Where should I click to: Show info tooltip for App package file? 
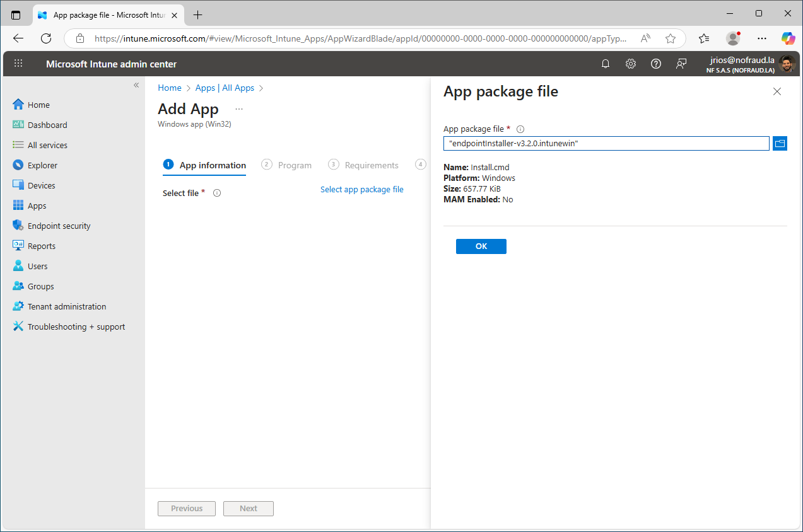tap(520, 129)
